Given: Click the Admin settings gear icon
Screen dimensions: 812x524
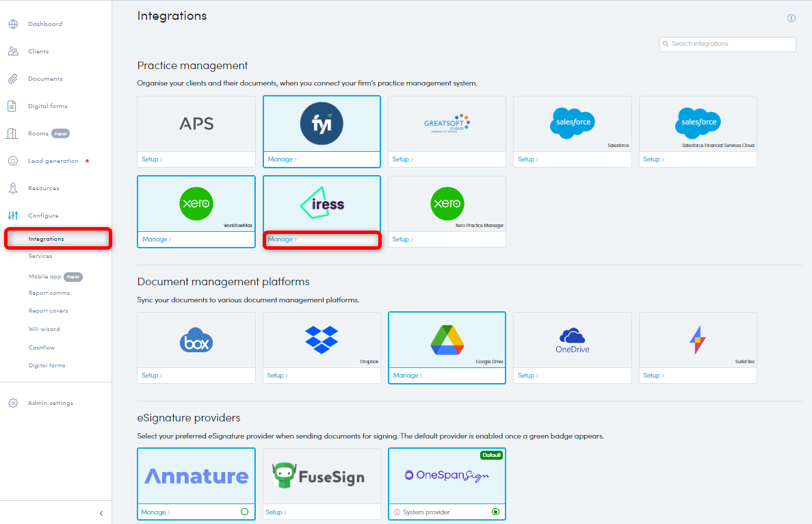Looking at the screenshot, I should [x=14, y=403].
